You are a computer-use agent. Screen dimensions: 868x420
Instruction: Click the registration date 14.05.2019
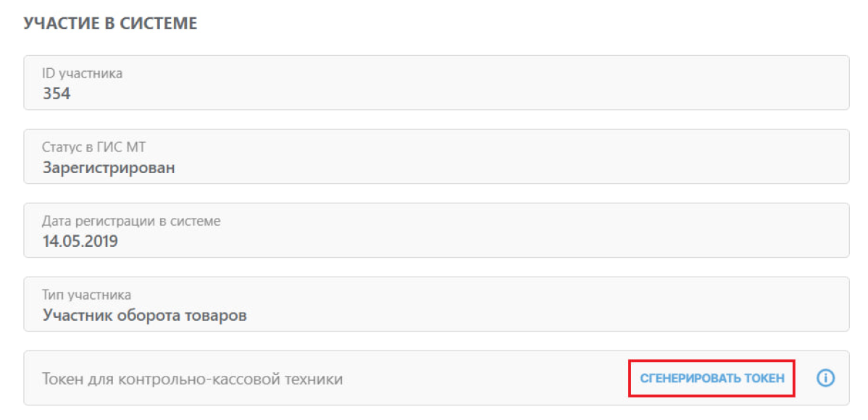tap(80, 241)
